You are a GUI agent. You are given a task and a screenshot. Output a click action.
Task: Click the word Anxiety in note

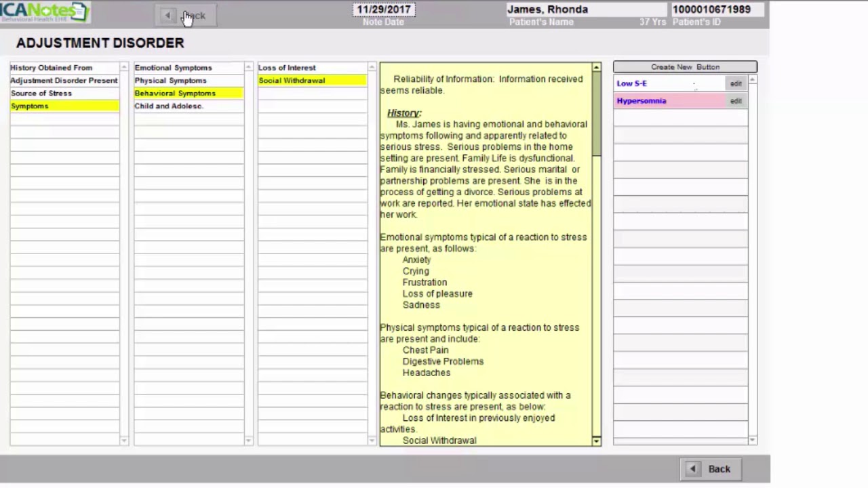pos(416,260)
